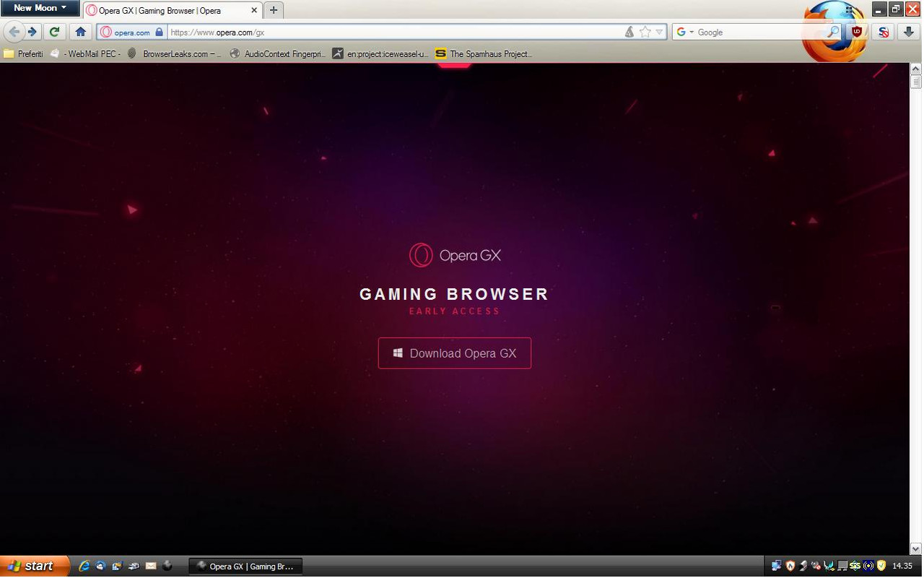Click the Download Opera GX button
This screenshot has width=924, height=578.
(455, 353)
